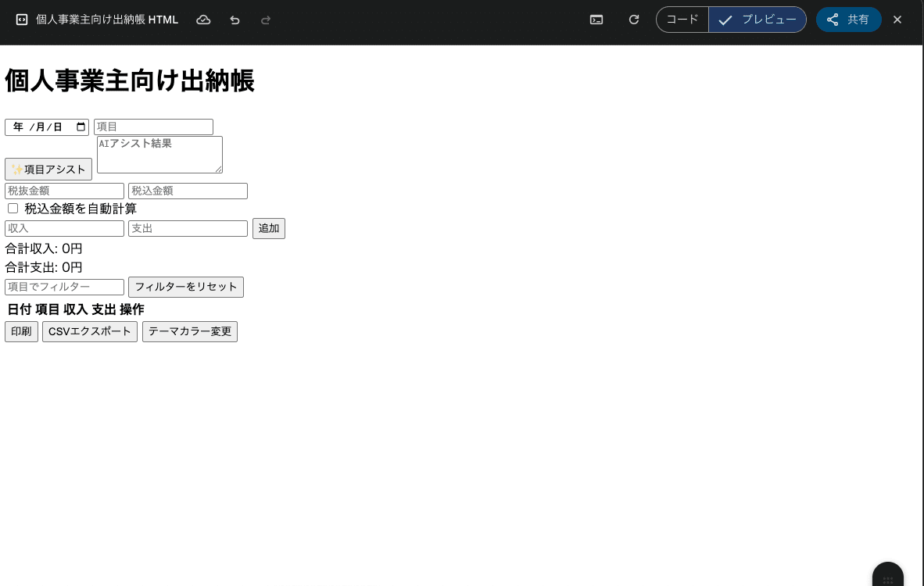Viewport: 924px width, 586px height.
Task: Click the 共有 share button
Action: click(849, 20)
